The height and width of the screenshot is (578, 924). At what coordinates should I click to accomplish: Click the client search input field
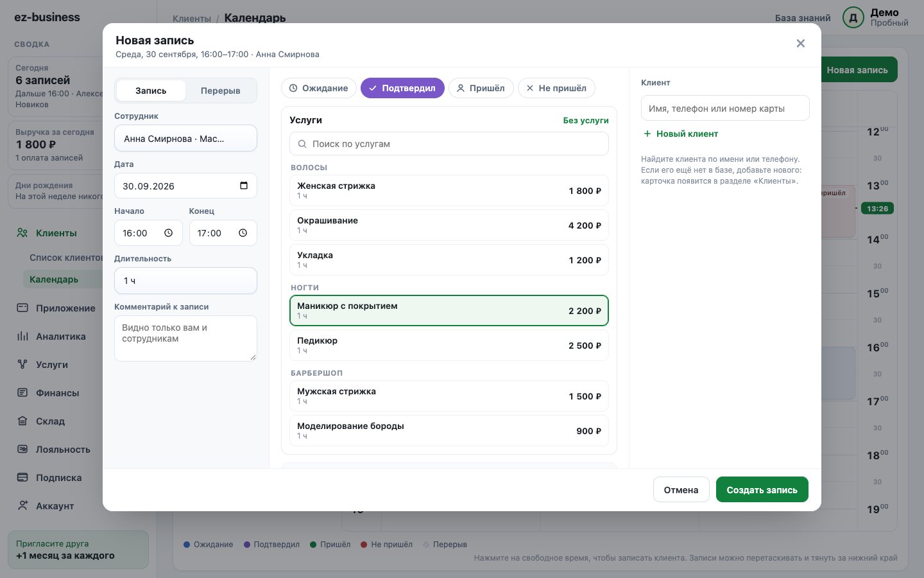click(x=725, y=109)
